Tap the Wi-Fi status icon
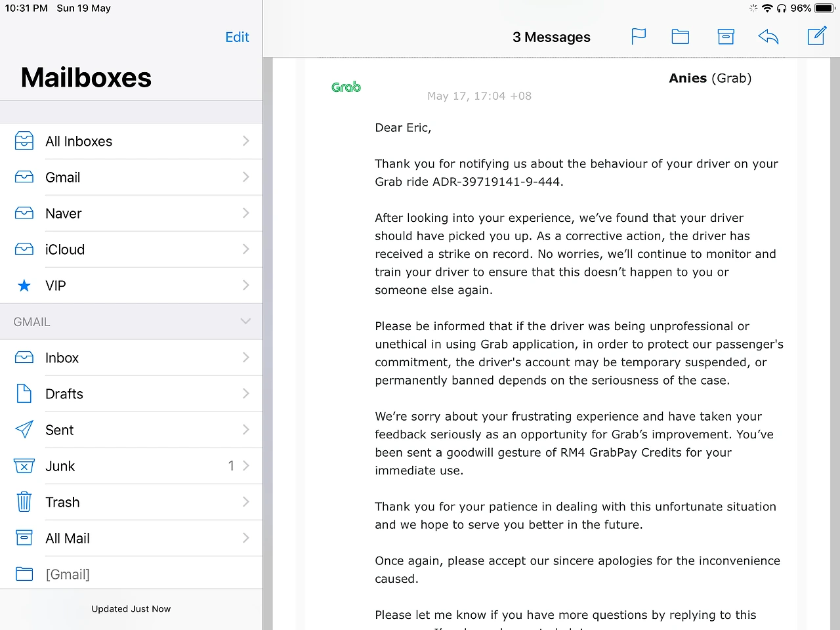 (x=767, y=9)
